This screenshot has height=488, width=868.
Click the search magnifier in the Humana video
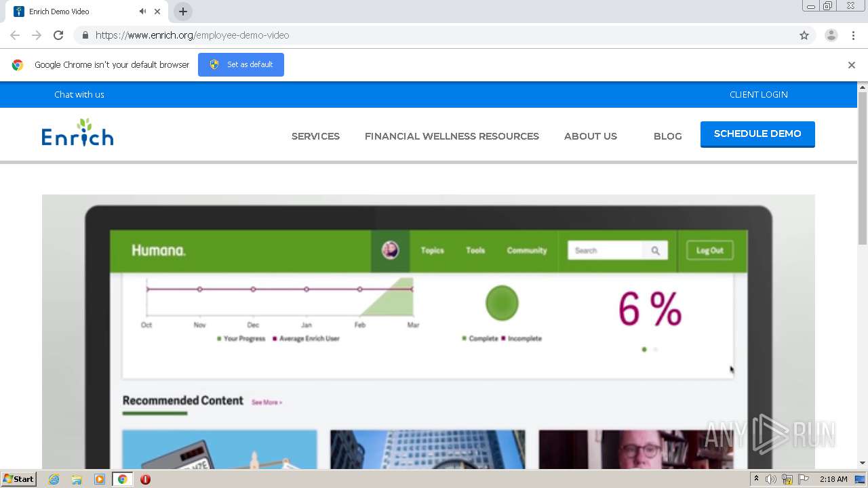[x=655, y=251]
